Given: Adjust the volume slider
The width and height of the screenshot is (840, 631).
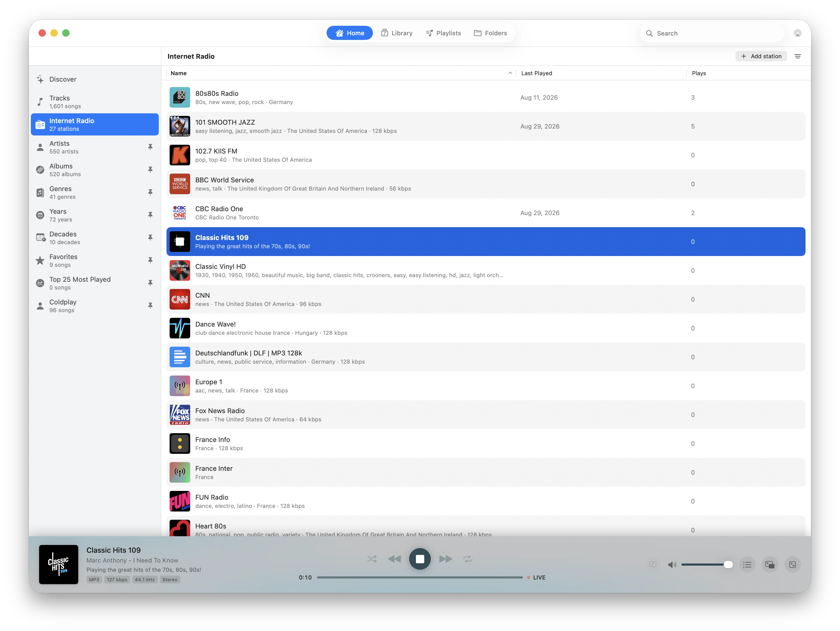Looking at the screenshot, I should coord(707,565).
